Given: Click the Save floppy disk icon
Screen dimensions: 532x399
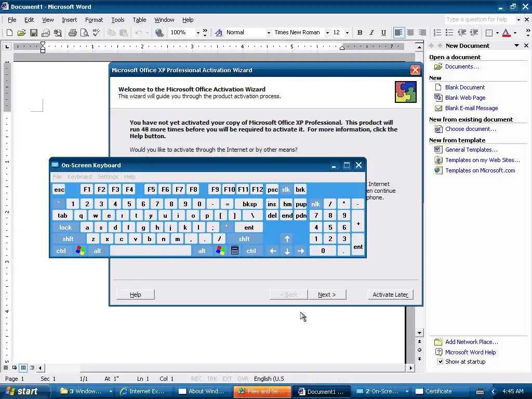Looking at the screenshot, I should click(x=34, y=33).
